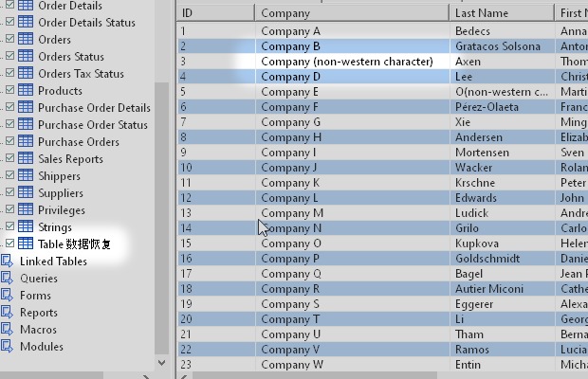This screenshot has height=379, width=588.
Task: Expand the Queries category
Action: (8, 279)
